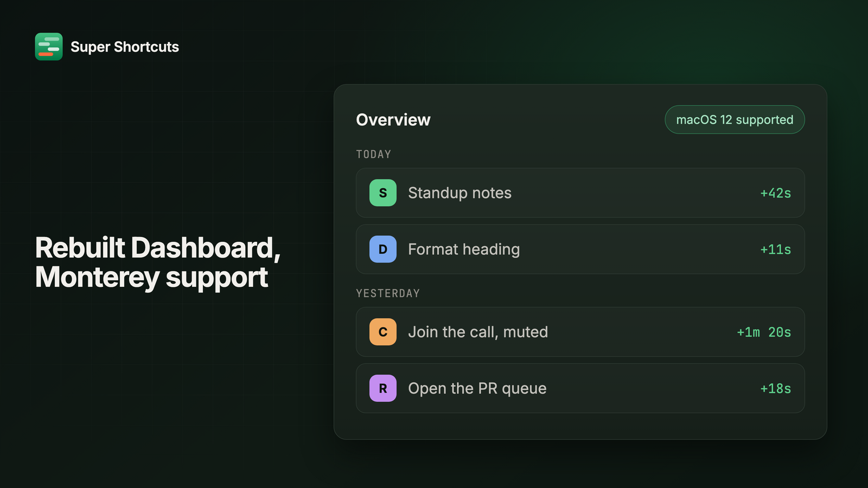Click the +11s time saved value
This screenshot has width=868, height=488.
[x=776, y=249]
